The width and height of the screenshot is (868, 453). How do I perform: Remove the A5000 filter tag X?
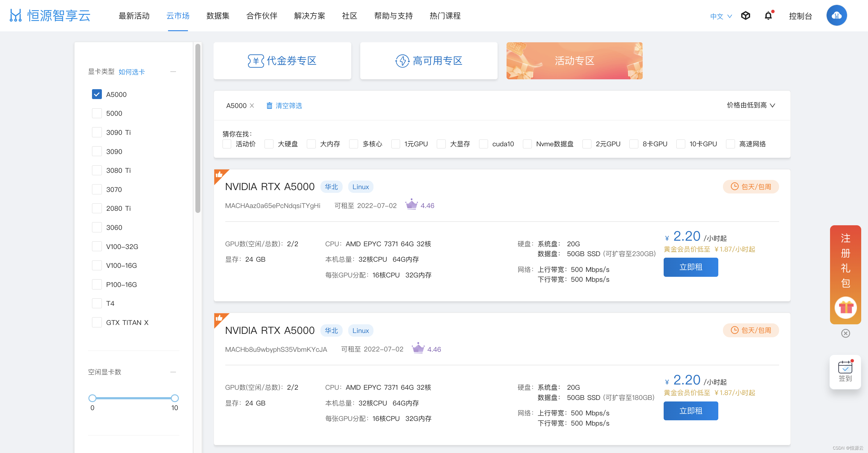coord(252,106)
